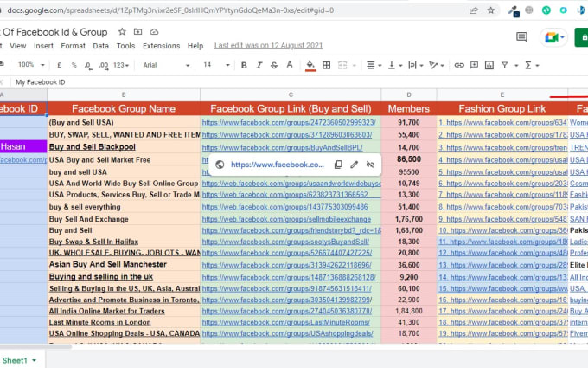Open the LastMinuteRooms group link
Screen dimensions: 588x368
tap(286, 322)
